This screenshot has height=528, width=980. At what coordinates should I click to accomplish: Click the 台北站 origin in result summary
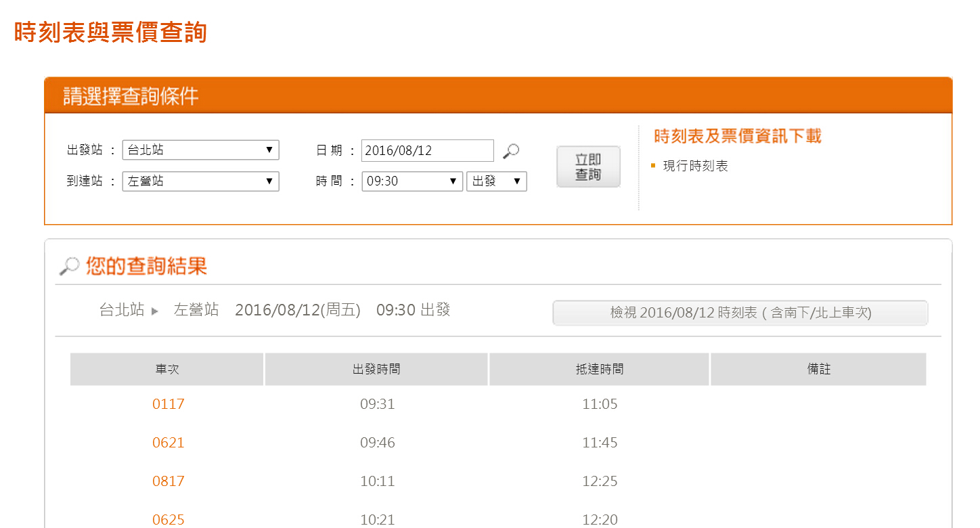tap(122, 310)
